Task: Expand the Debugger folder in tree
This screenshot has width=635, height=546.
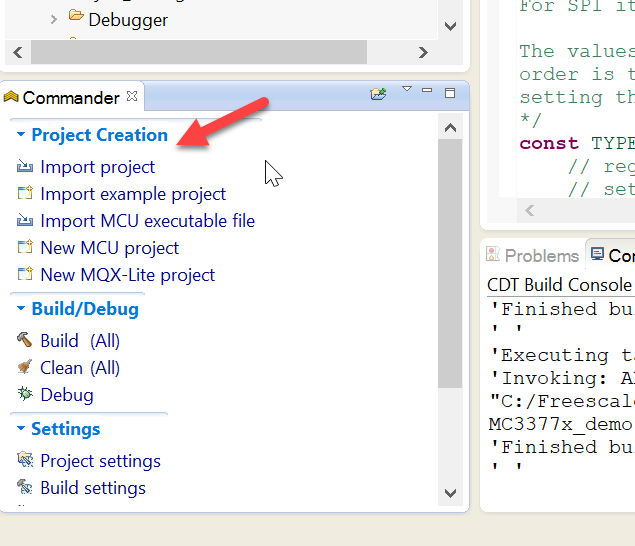Action: [x=54, y=19]
